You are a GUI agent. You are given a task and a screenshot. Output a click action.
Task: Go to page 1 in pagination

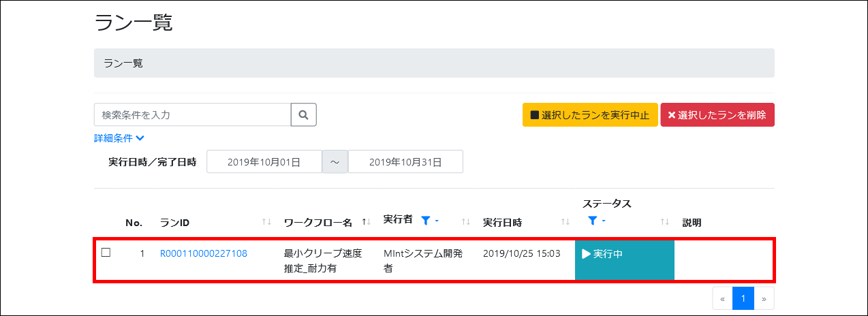coord(743,298)
